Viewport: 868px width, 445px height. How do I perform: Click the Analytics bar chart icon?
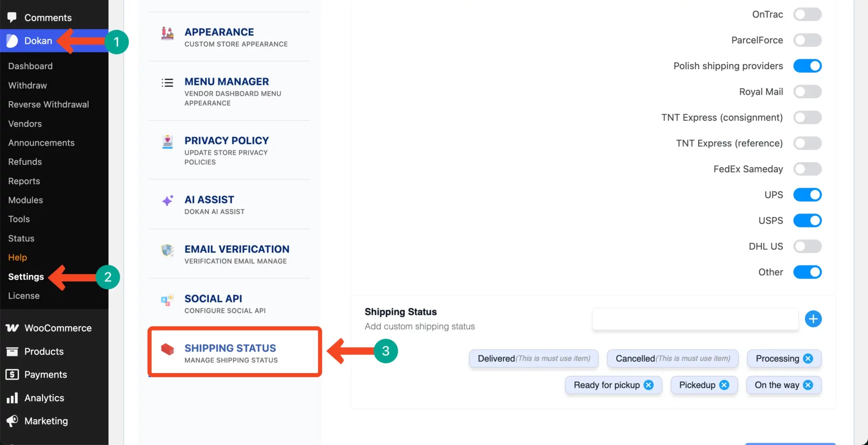point(12,398)
